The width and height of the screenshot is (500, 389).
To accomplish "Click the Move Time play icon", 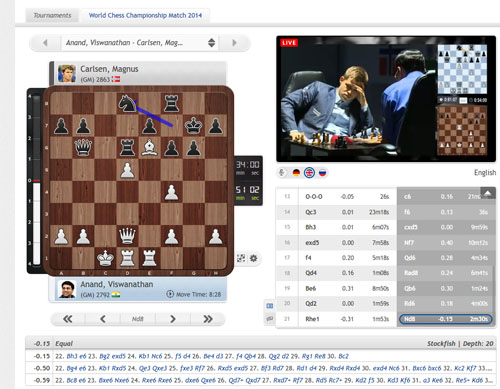I will 170,294.
